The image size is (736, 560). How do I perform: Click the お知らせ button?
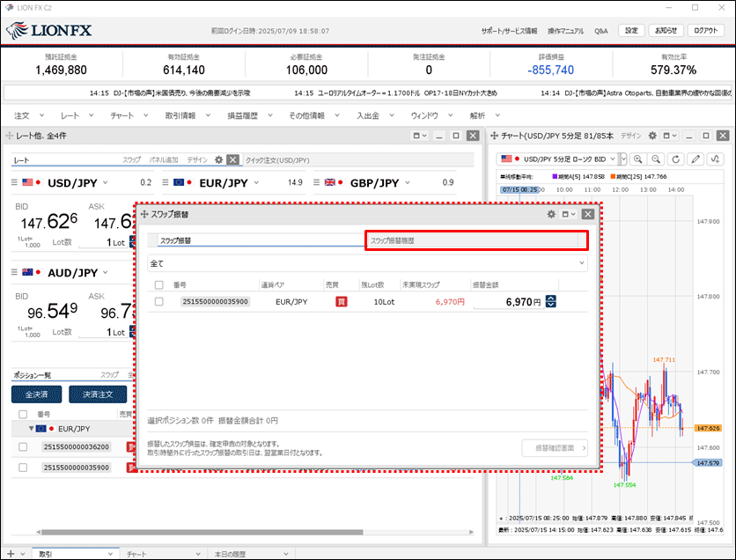click(x=666, y=31)
